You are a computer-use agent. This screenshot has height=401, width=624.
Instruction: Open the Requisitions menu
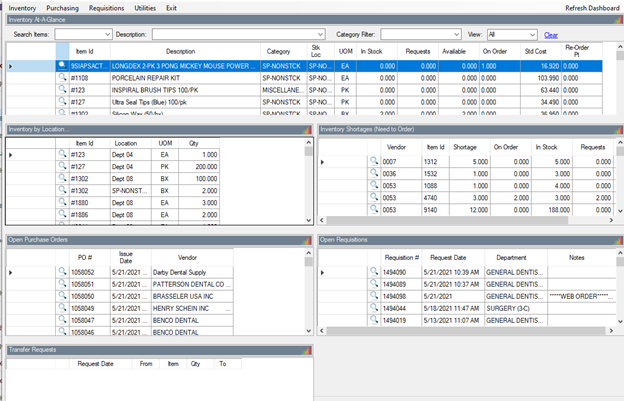106,8
